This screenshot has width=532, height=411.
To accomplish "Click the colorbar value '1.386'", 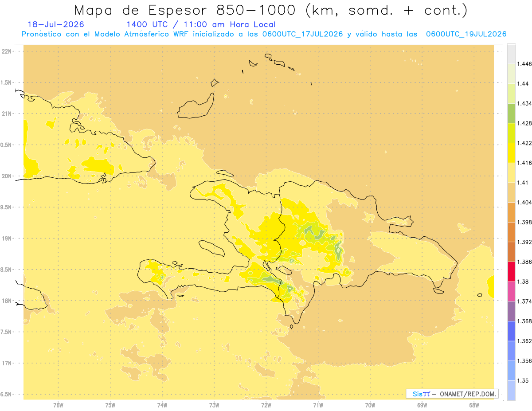I will [524, 262].
